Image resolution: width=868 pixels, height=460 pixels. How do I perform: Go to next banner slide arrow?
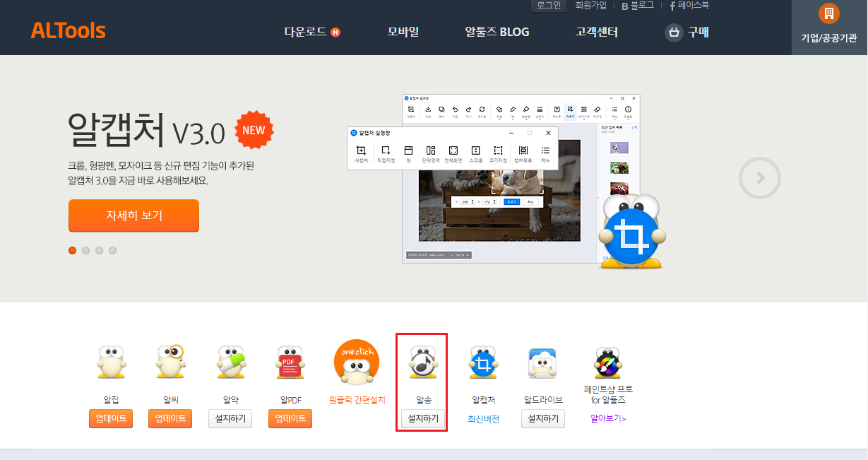click(x=760, y=178)
